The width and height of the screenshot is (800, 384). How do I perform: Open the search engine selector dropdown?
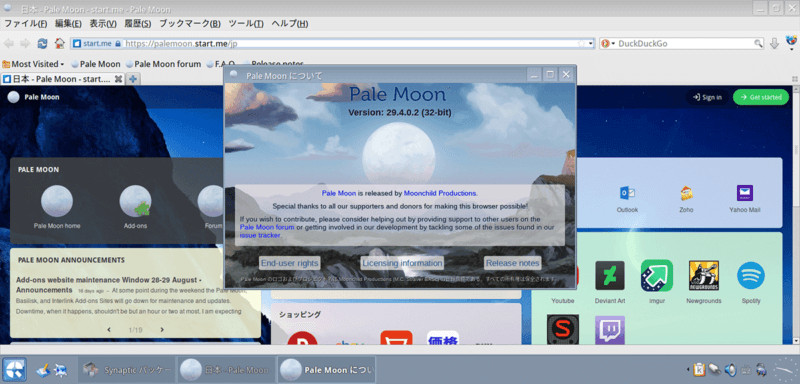click(x=608, y=43)
